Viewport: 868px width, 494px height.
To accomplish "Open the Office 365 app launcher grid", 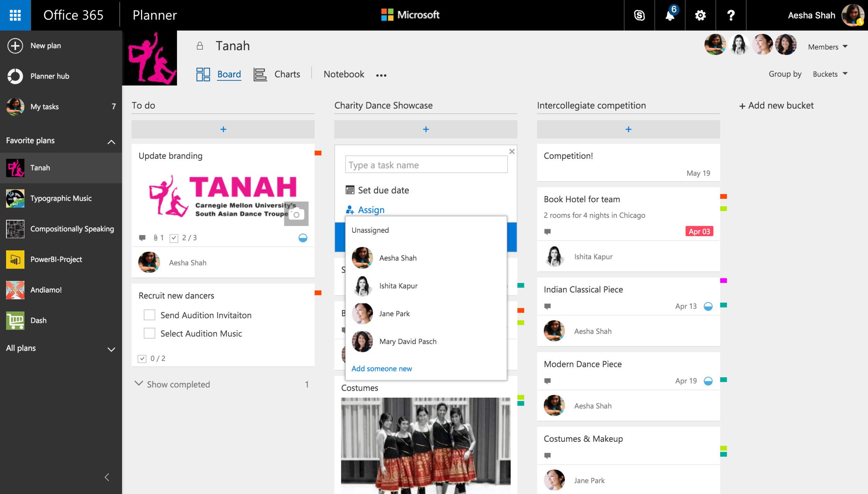I will [15, 15].
